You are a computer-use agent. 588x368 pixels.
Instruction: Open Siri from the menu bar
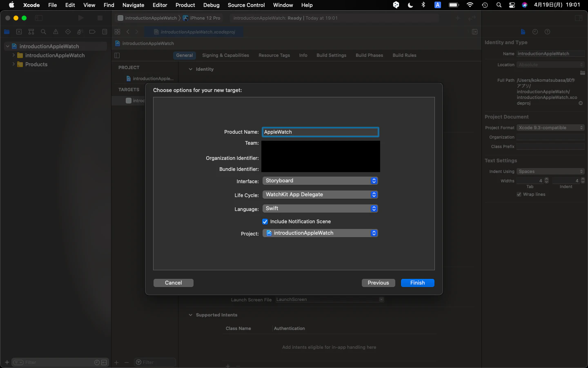point(525,5)
